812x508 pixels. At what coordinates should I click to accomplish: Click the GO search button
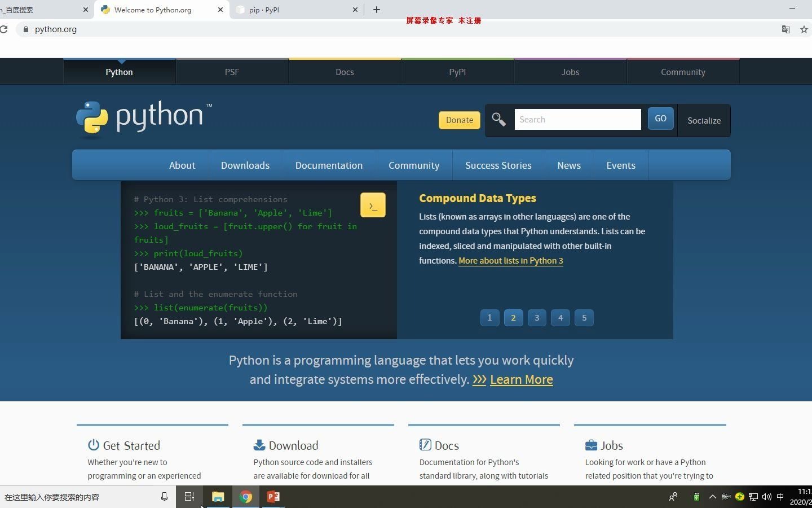point(661,119)
